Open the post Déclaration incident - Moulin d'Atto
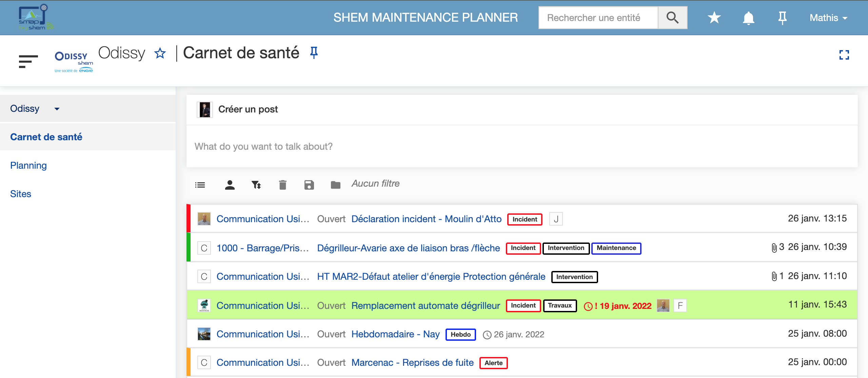The image size is (868, 378). point(427,219)
